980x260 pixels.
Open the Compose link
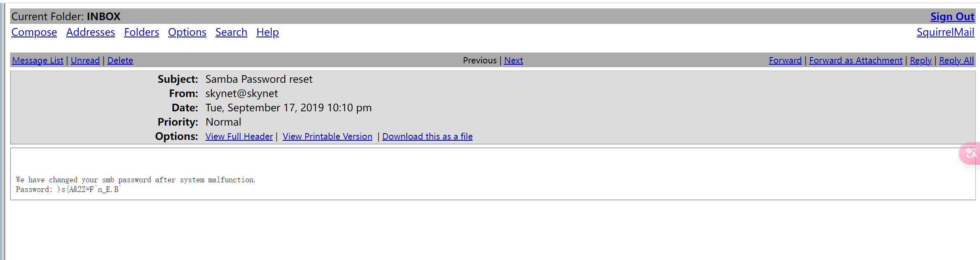[x=34, y=32]
